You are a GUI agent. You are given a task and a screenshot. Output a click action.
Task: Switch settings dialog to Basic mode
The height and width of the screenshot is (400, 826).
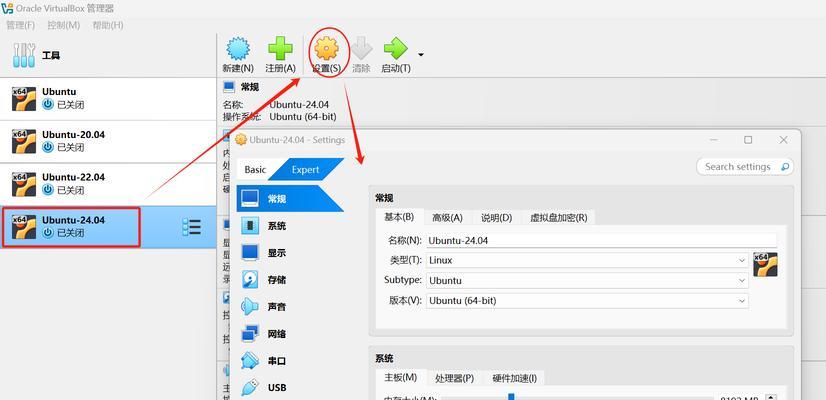(x=255, y=170)
